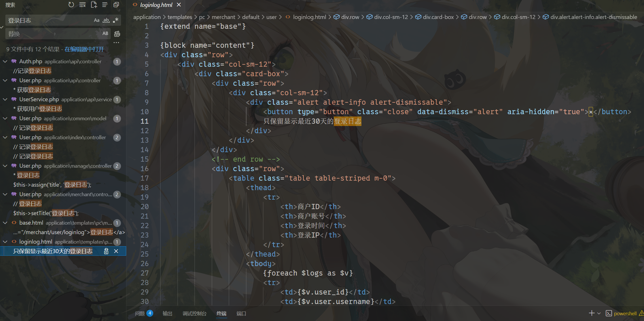This screenshot has width=644, height=321.
Task: Toggle Match Case in search box
Action: click(96, 20)
